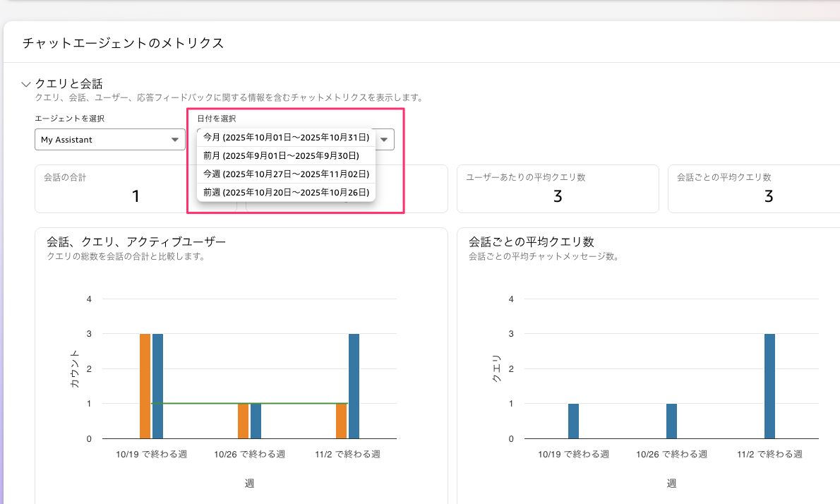The height and width of the screenshot is (504, 840).
Task: Click the orange 10/26 week bar in the left chart
Action: pos(243,421)
